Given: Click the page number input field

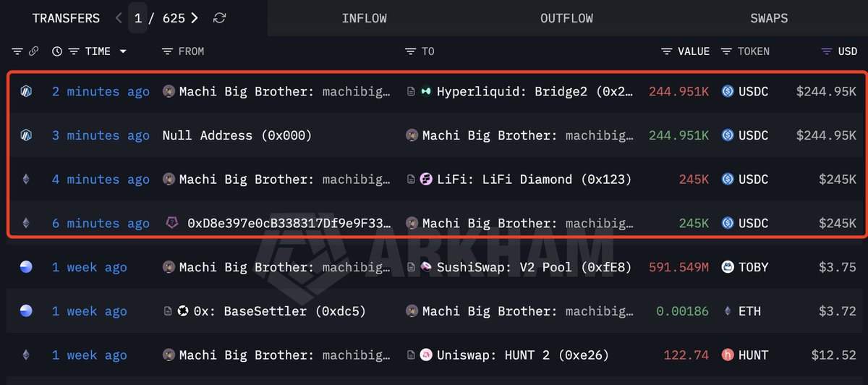Looking at the screenshot, I should click(137, 18).
